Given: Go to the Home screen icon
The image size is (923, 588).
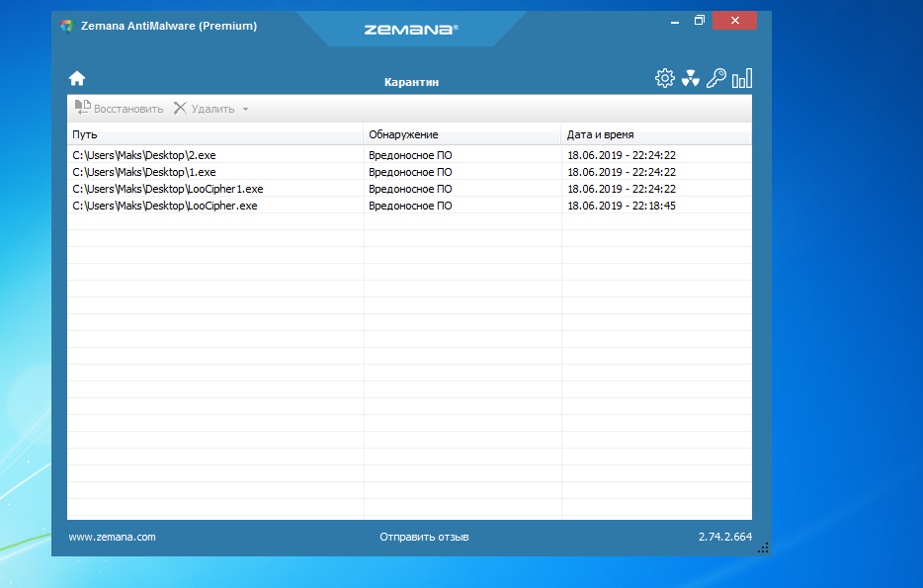Looking at the screenshot, I should click(77, 78).
